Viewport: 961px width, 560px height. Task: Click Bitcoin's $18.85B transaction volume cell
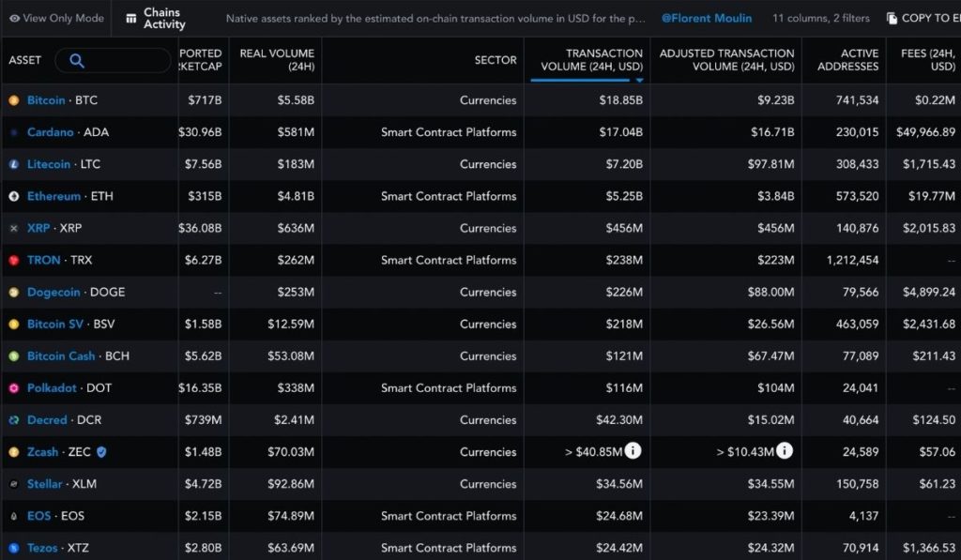621,99
